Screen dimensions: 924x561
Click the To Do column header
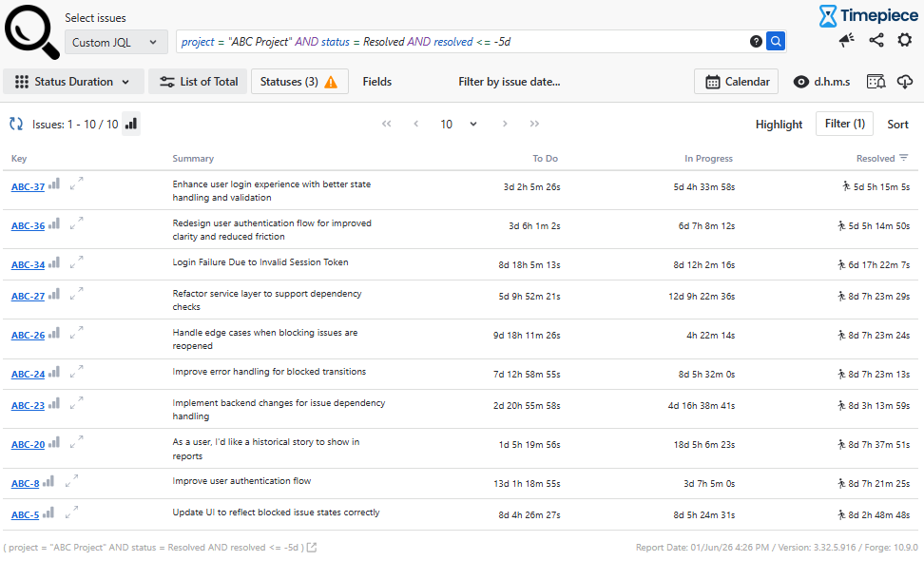coord(545,159)
